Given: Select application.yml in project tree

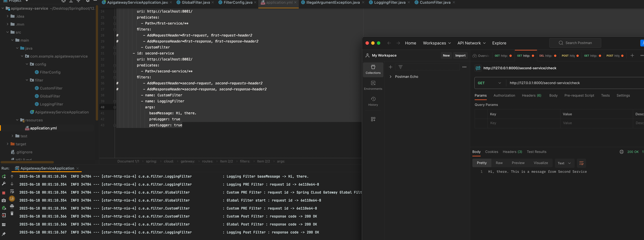Looking at the screenshot, I should click(43, 128).
